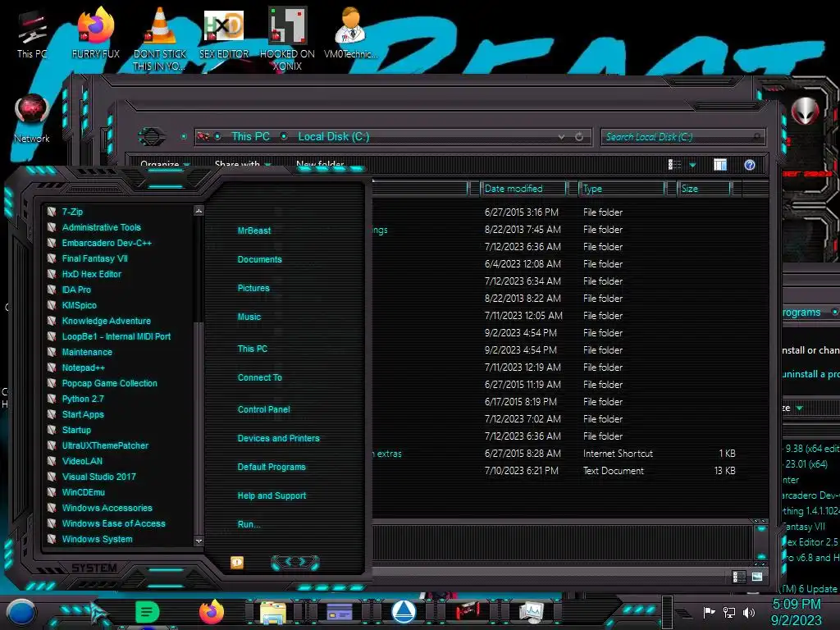
Task: Click the New folder button
Action: tap(320, 164)
